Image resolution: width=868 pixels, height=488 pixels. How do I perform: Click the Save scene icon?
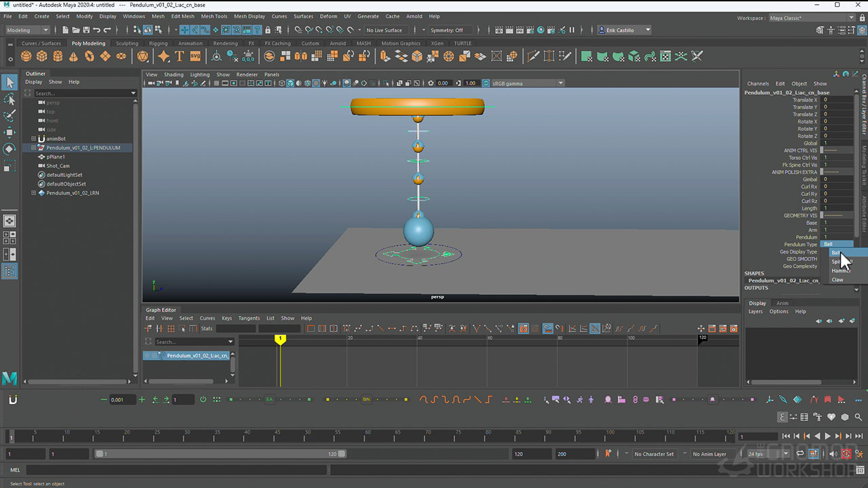(85, 30)
